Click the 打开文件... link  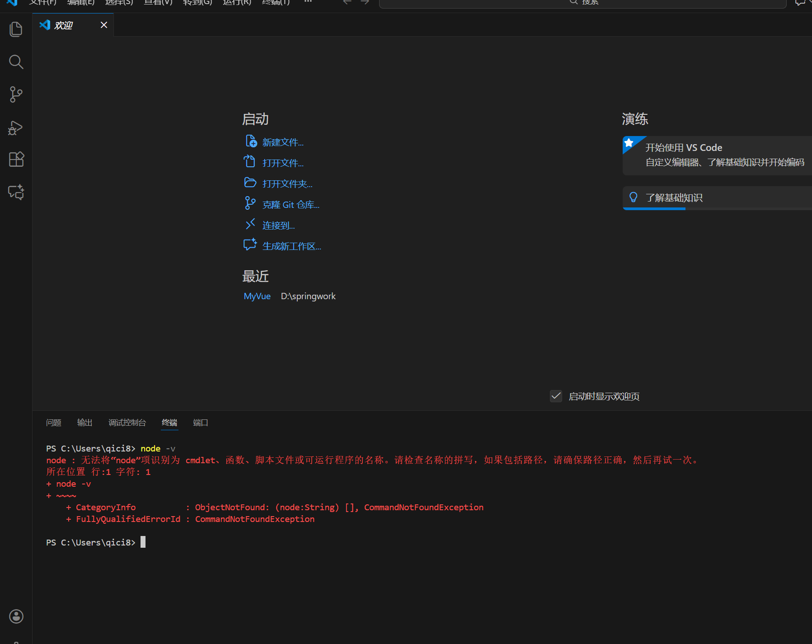[x=283, y=163]
